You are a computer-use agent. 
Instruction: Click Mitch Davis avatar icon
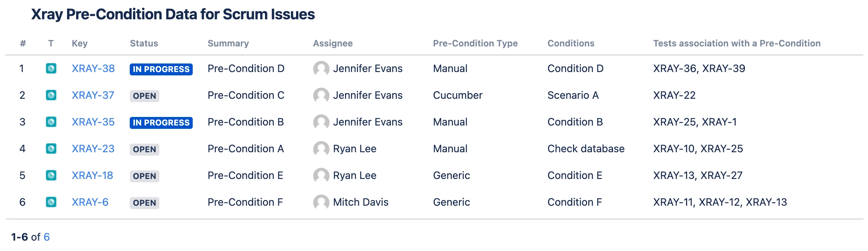point(321,202)
